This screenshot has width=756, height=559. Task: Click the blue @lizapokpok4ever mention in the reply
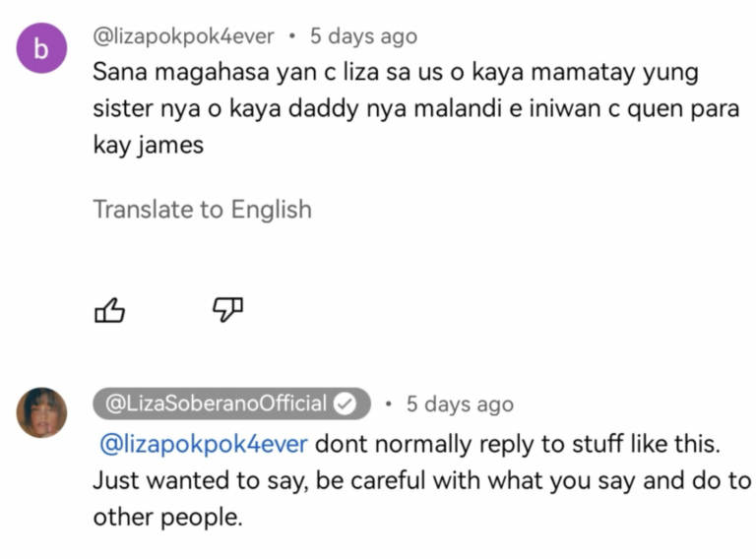[204, 444]
